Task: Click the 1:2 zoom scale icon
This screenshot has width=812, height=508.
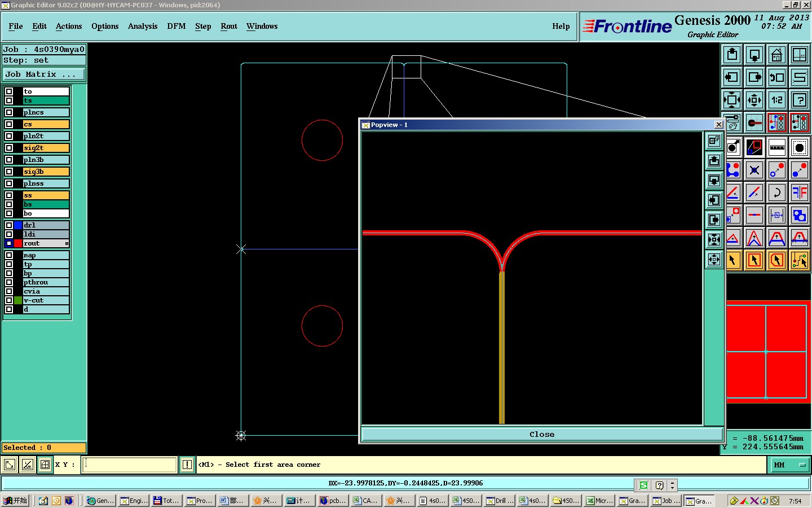Action: 777,100
